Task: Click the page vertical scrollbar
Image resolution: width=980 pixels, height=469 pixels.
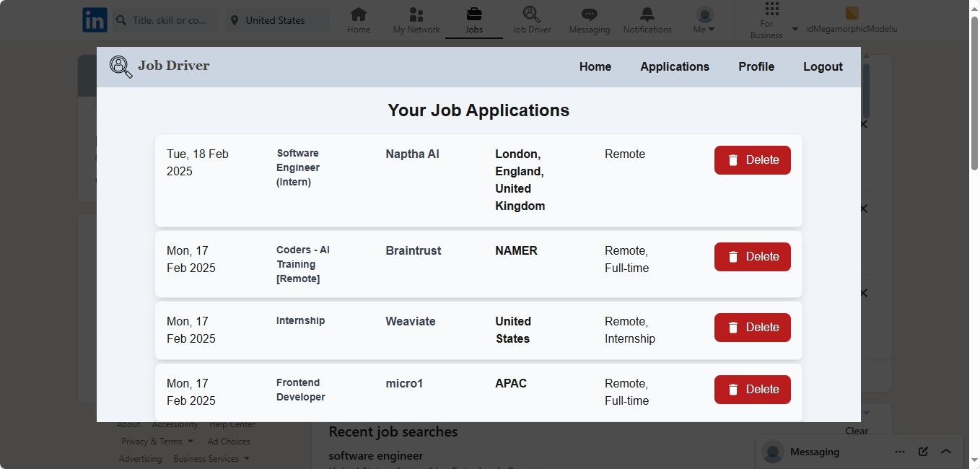Action: point(974,234)
